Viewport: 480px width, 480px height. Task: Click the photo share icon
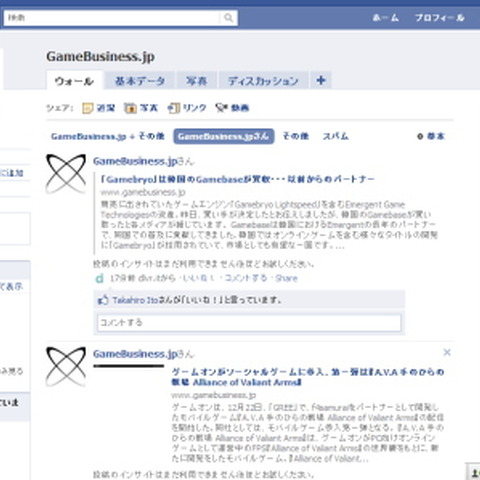130,108
